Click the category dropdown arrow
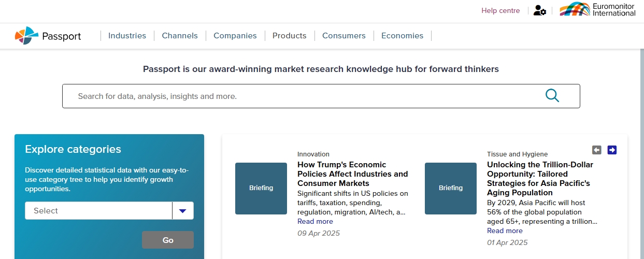This screenshot has width=644, height=259. [182, 211]
